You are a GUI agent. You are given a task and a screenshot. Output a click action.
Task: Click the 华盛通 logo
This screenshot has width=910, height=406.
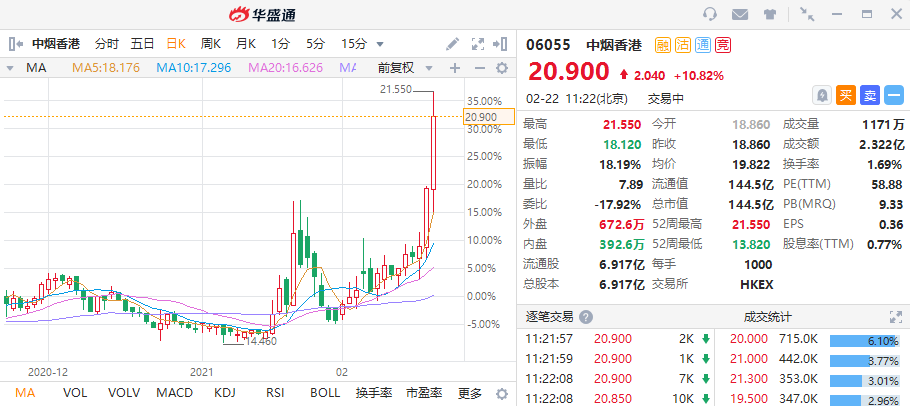click(262, 14)
